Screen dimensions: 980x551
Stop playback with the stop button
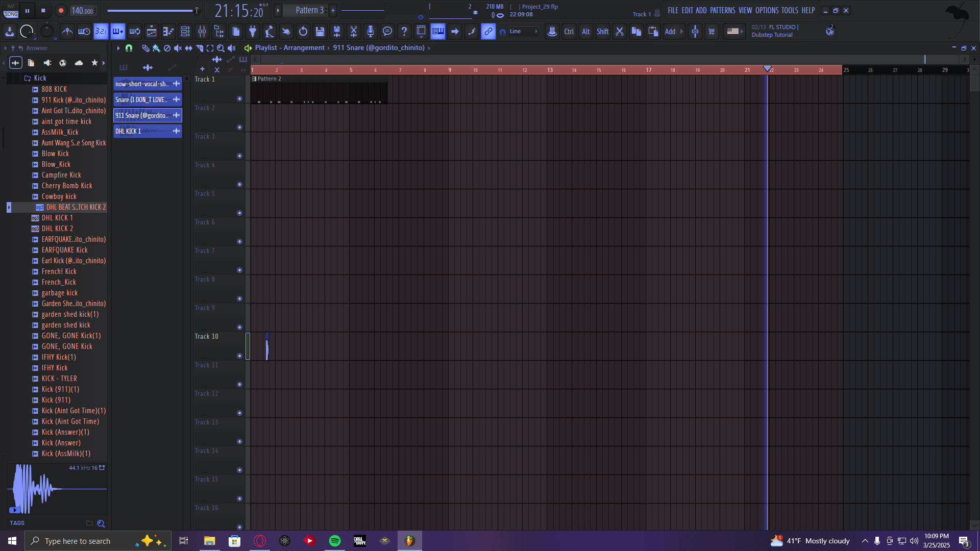coord(43,10)
